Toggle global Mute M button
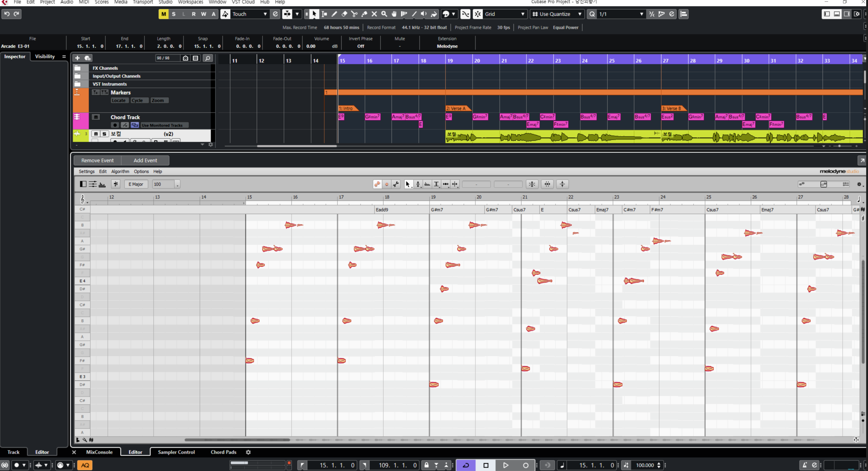The height and width of the screenshot is (471, 868). click(x=164, y=14)
